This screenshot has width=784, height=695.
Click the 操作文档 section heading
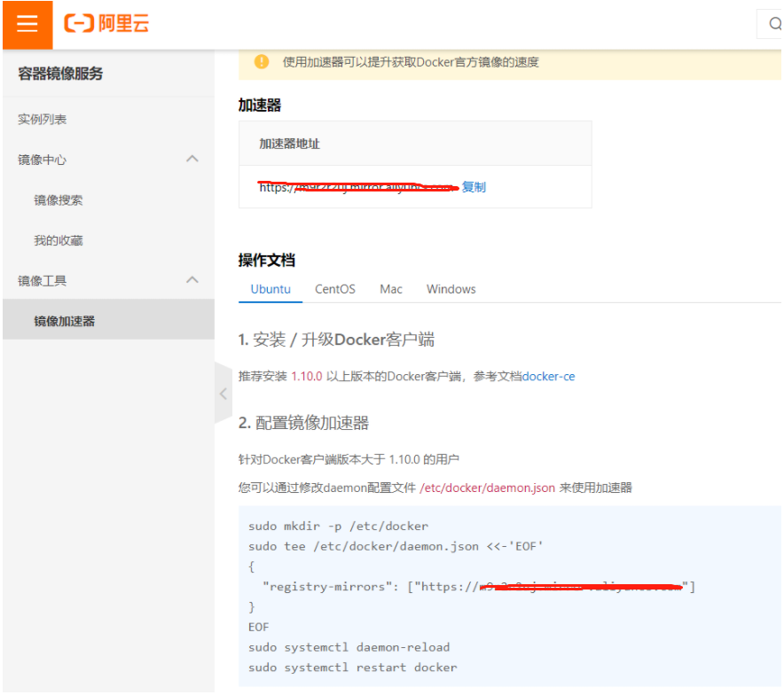[x=266, y=261]
